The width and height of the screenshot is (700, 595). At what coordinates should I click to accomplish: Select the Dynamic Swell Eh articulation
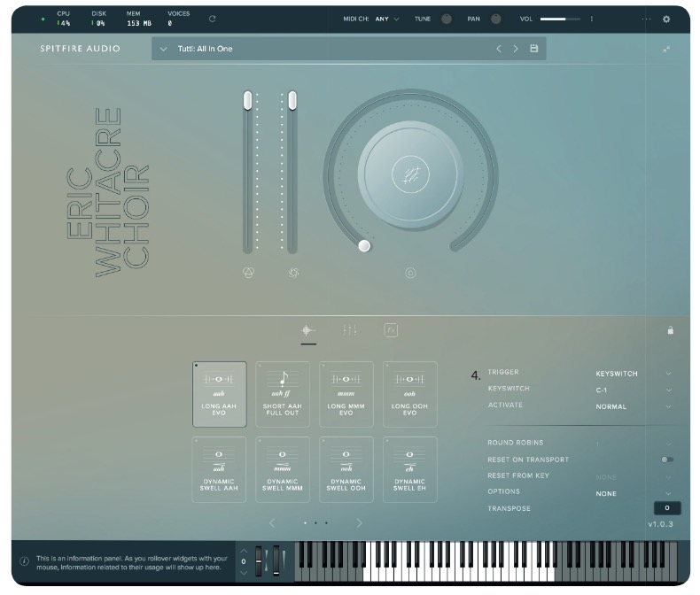pyautogui.click(x=410, y=469)
